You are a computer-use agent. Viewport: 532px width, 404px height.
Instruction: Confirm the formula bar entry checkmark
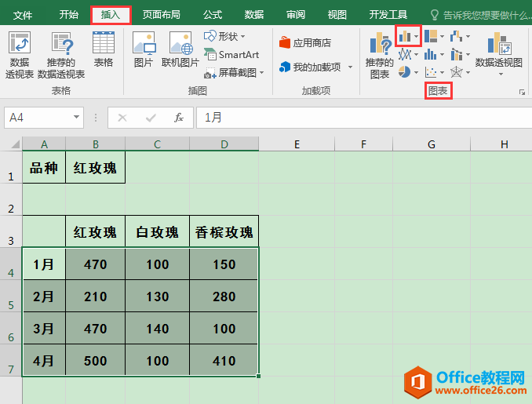[151, 118]
